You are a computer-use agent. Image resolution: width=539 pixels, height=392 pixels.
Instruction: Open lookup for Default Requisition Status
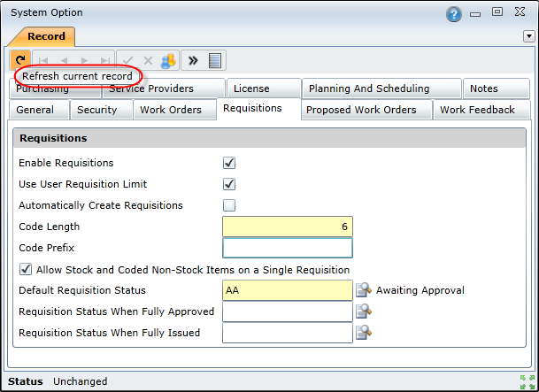364,290
